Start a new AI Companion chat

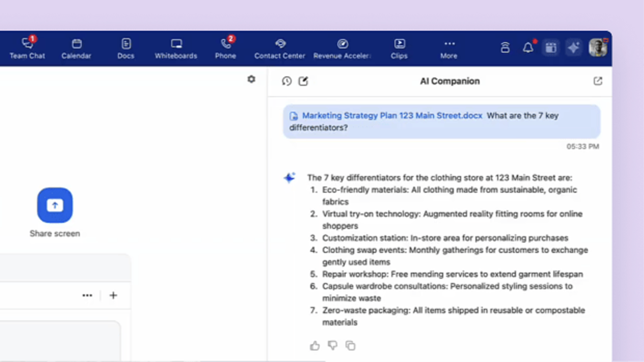coord(303,81)
